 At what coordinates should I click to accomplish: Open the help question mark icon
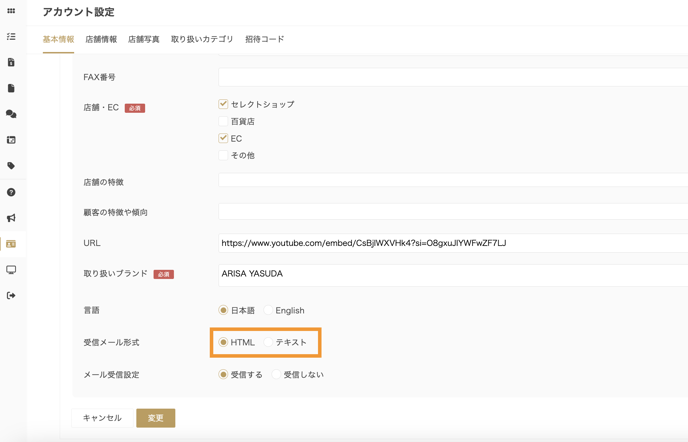tap(11, 192)
